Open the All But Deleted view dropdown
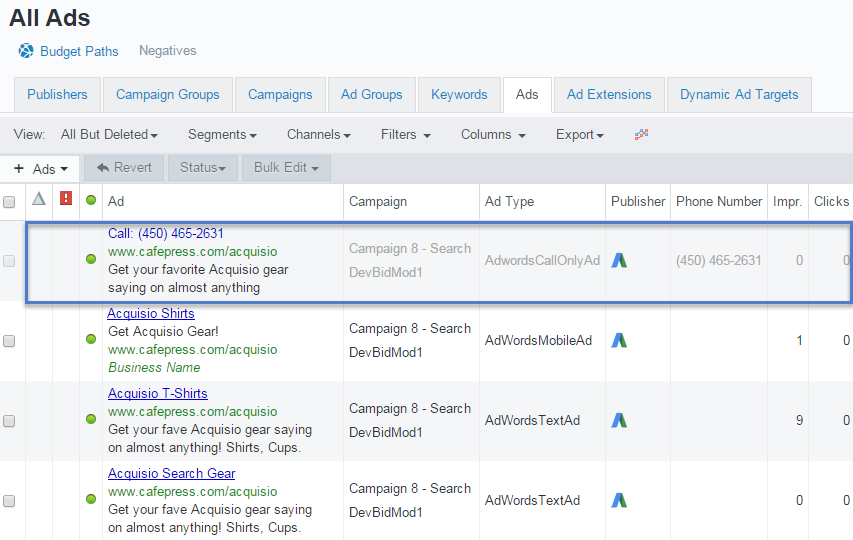Image resolution: width=853 pixels, height=540 pixels. (109, 134)
